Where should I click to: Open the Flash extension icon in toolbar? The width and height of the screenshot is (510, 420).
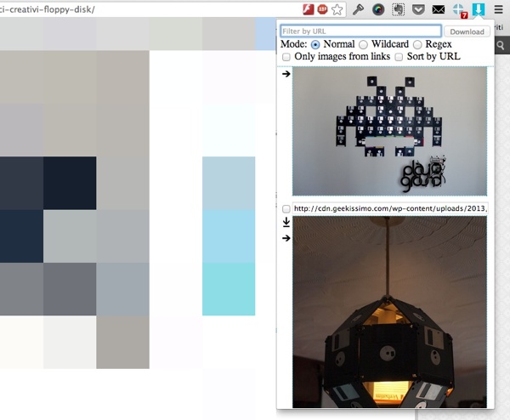[x=308, y=9]
